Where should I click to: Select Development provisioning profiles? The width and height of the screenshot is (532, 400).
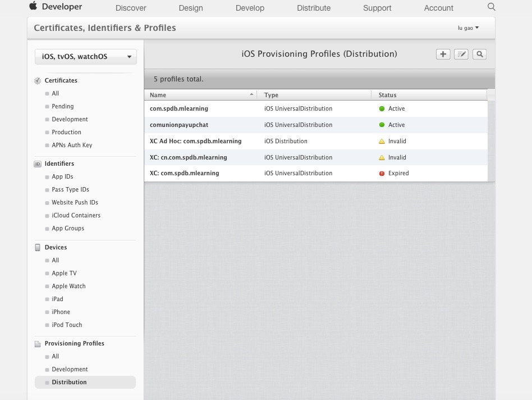click(70, 370)
